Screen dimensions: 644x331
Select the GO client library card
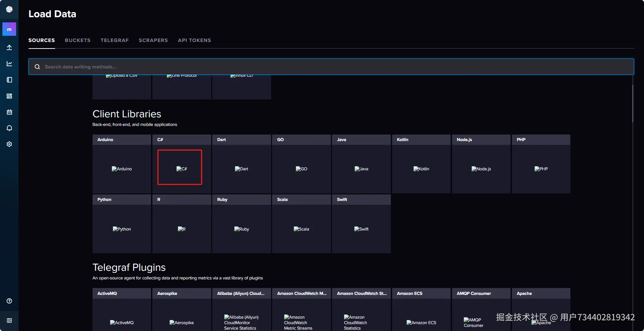pyautogui.click(x=301, y=164)
